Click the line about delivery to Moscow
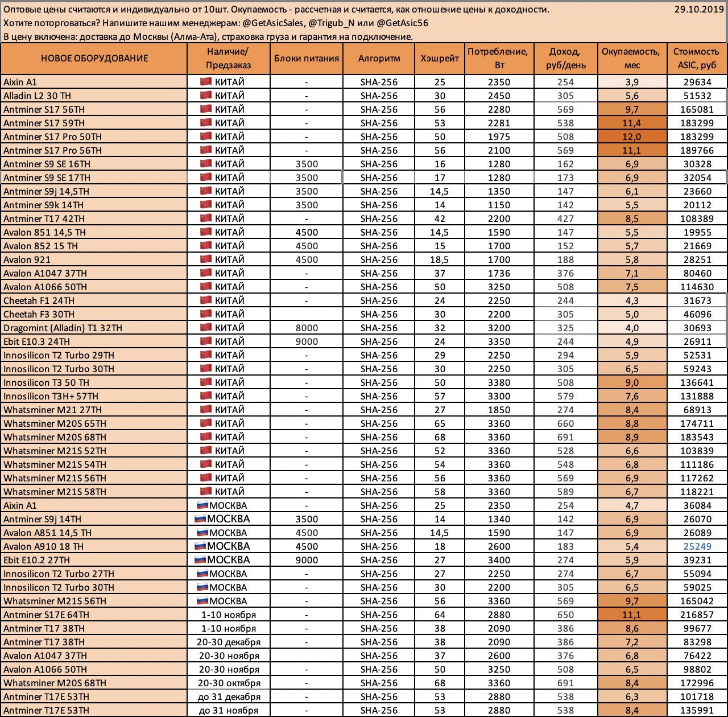The width and height of the screenshot is (728, 717). coord(208,37)
